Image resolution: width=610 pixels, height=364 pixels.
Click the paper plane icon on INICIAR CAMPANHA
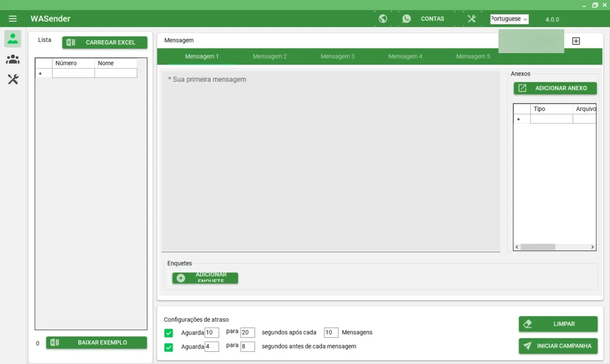coord(528,346)
